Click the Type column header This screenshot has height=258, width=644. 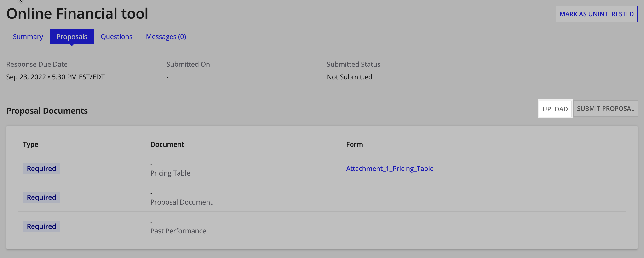point(30,144)
